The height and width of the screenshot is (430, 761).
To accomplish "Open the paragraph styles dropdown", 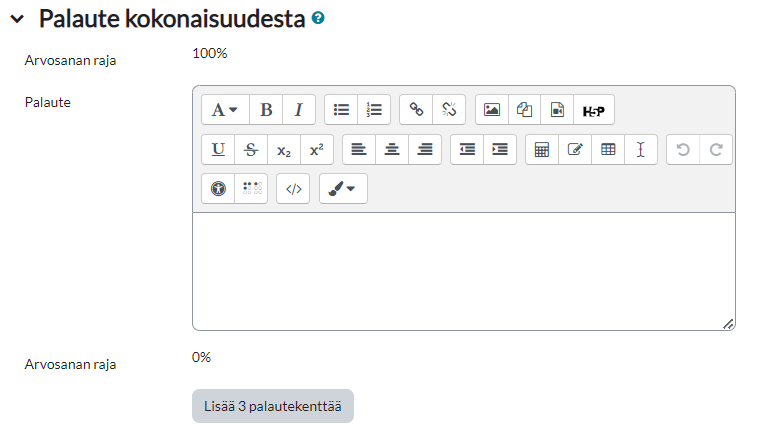I will (x=225, y=110).
